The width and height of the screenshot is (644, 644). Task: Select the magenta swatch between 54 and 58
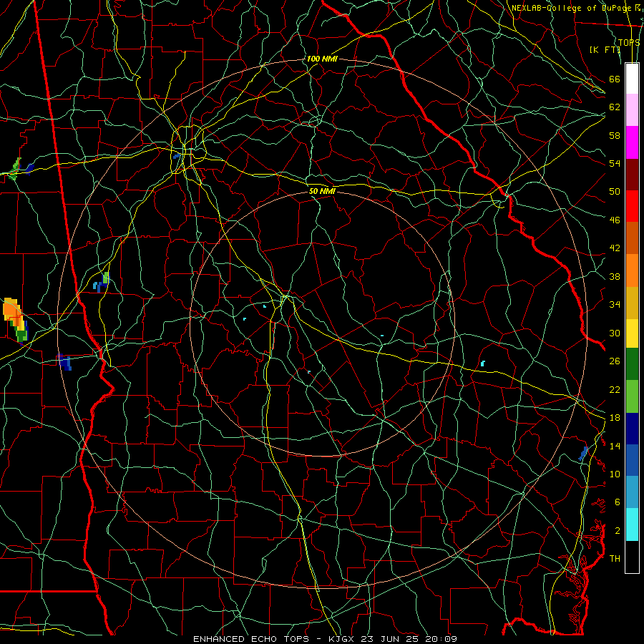(x=632, y=142)
